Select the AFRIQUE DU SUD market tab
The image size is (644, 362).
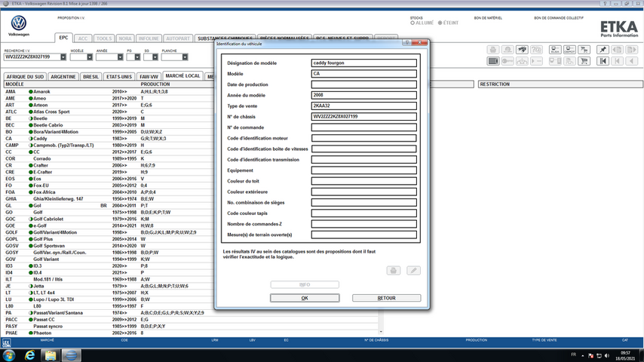[25, 77]
